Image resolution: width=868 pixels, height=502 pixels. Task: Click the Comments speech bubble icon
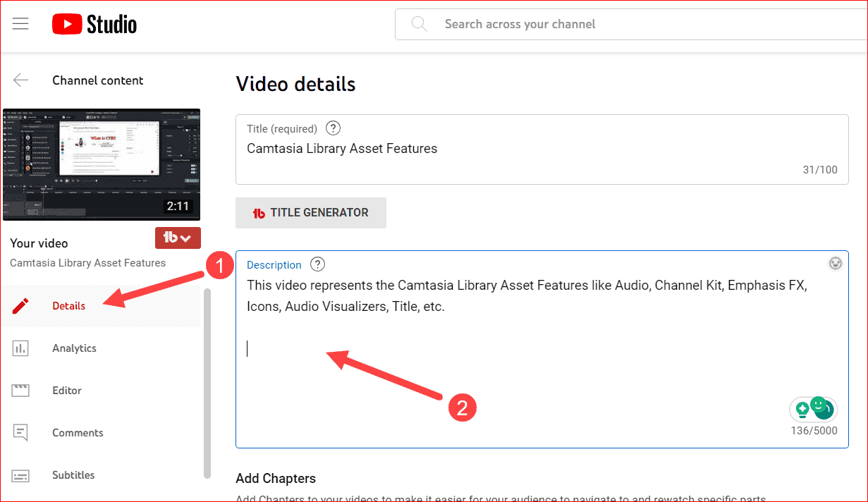coord(20,433)
